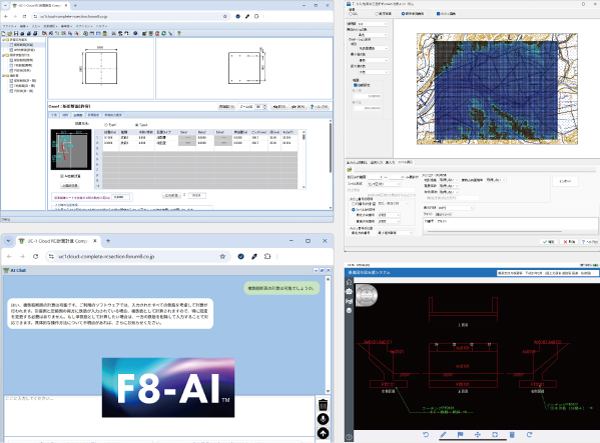This screenshot has height=443, width=600.
Task: Click the undo arrow in the drawing viewer bottom toolbar
Action: [425, 435]
